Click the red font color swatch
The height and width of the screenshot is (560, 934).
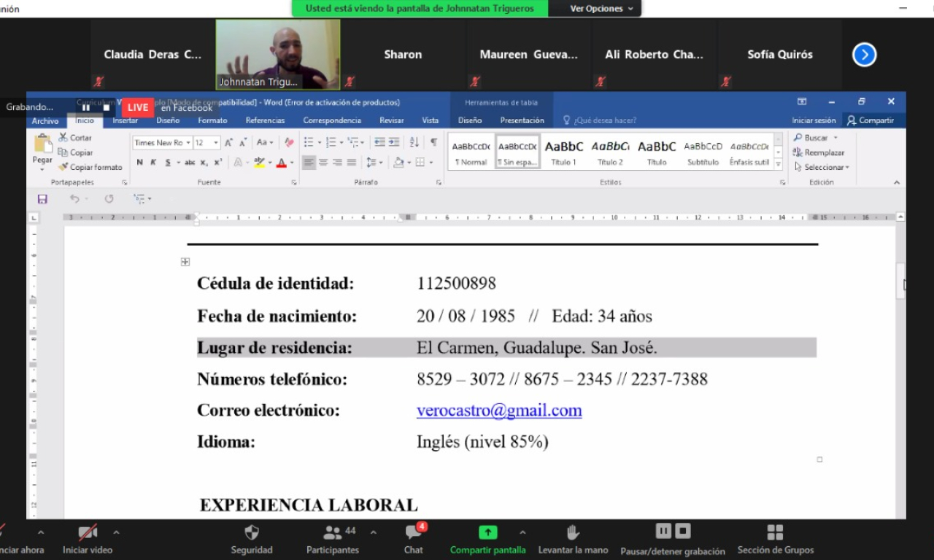(281, 163)
